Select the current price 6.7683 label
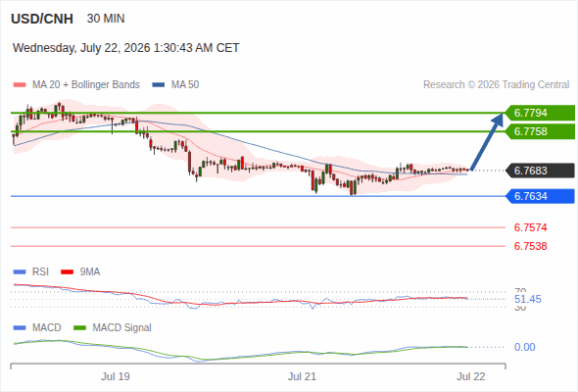Viewport: 578px width, 392px height. click(x=539, y=171)
